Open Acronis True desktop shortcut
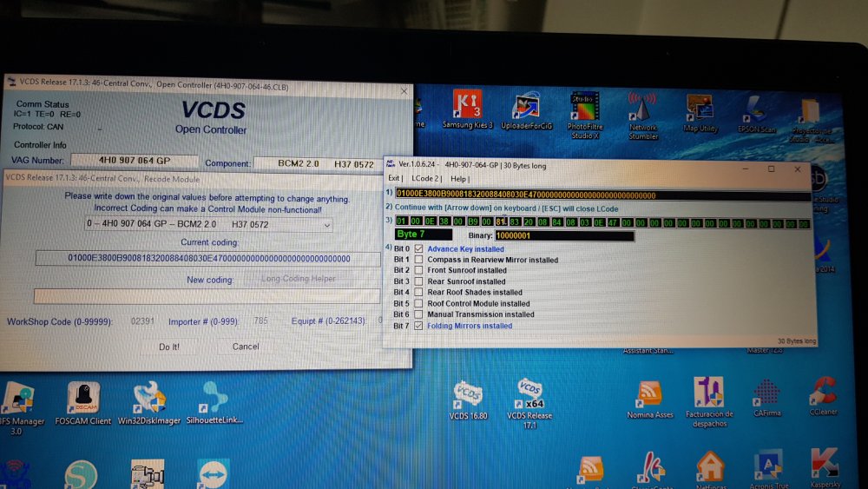The width and height of the screenshot is (868, 489). tap(768, 468)
